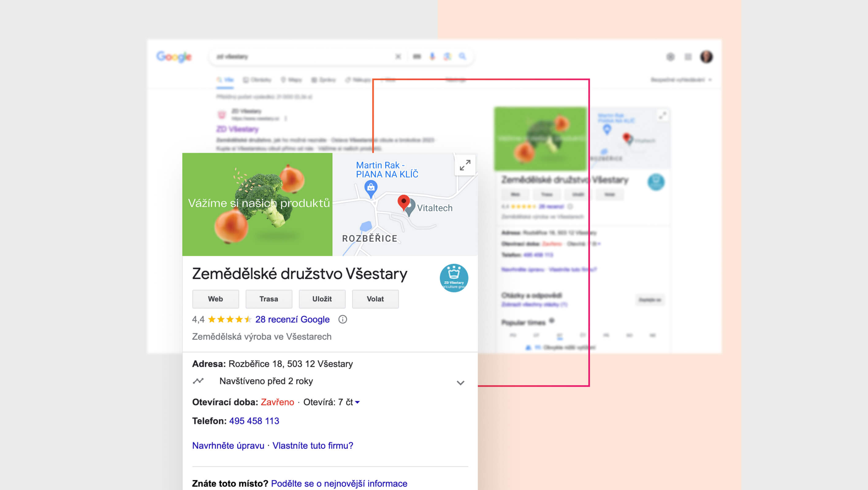
Task: Click the microphone voice search icon
Action: point(432,57)
